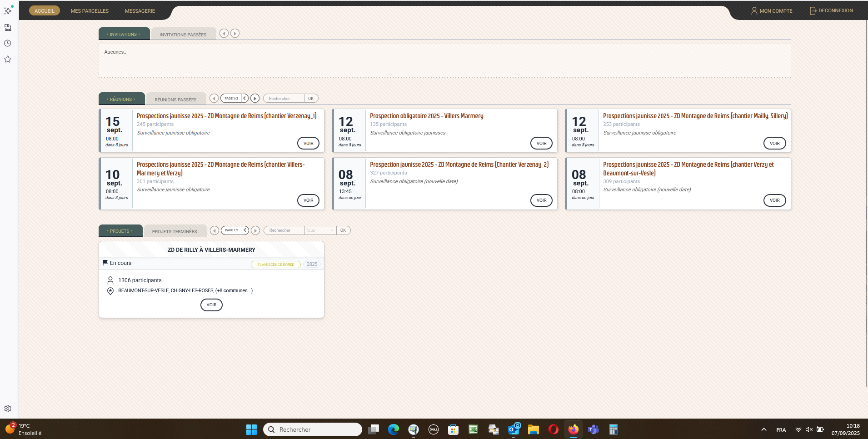Image resolution: width=868 pixels, height=439 pixels.
Task: Click VOIR on ZD de Rilly project
Action: pos(211,305)
